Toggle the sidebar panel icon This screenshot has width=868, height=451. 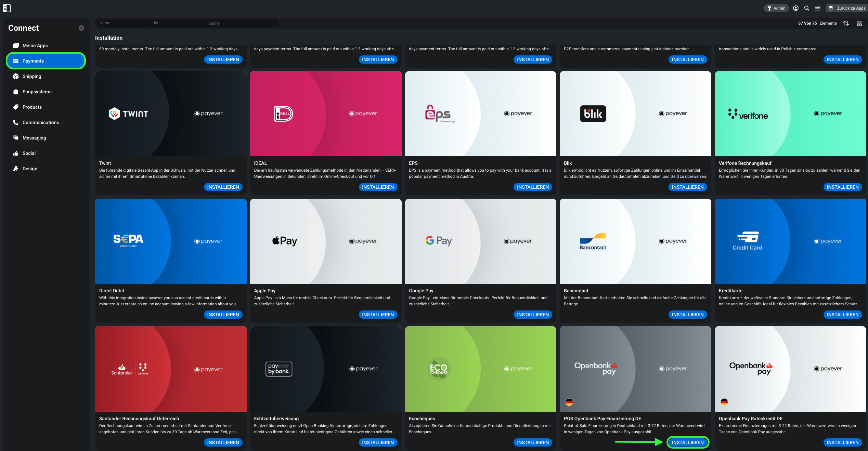[x=7, y=8]
